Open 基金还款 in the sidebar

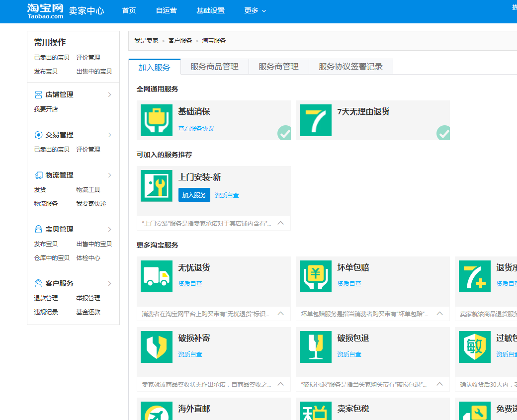88,312
